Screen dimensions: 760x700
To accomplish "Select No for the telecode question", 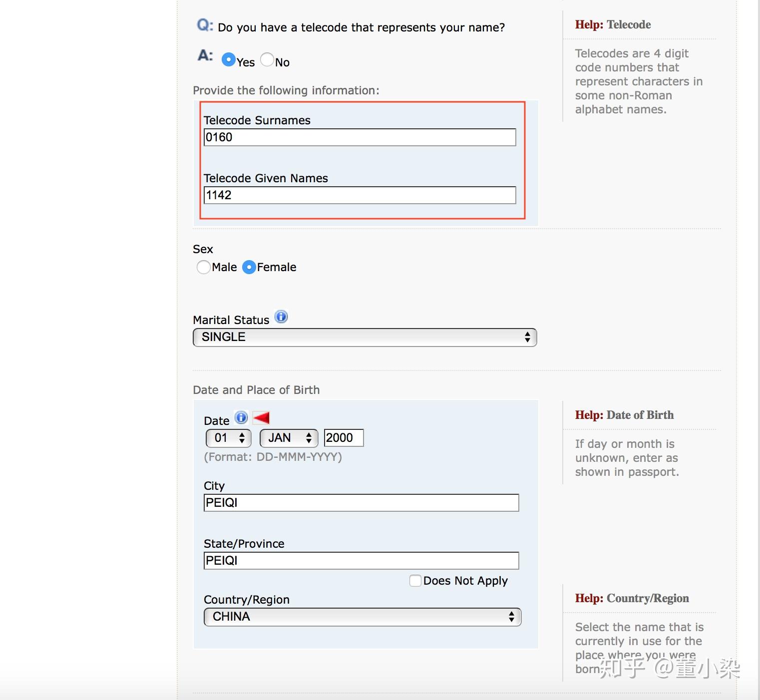I will coord(267,60).
